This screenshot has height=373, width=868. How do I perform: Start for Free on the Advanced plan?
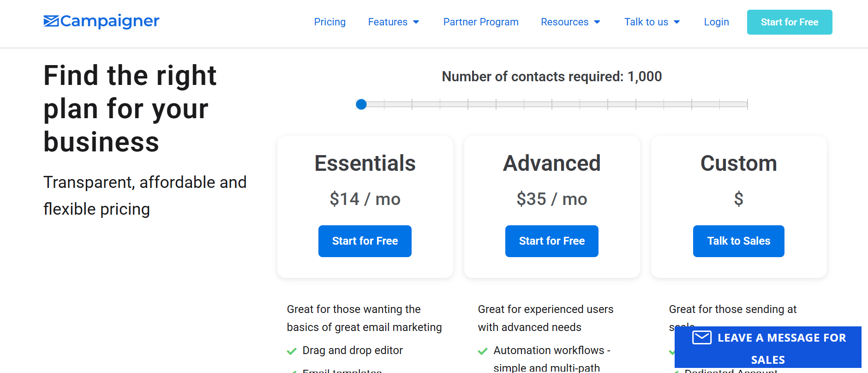[552, 241]
